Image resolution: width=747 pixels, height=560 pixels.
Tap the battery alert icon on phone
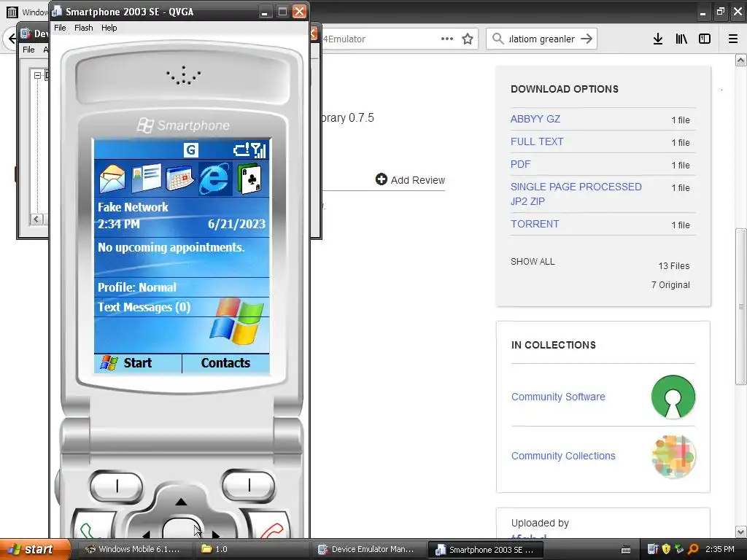point(241,150)
